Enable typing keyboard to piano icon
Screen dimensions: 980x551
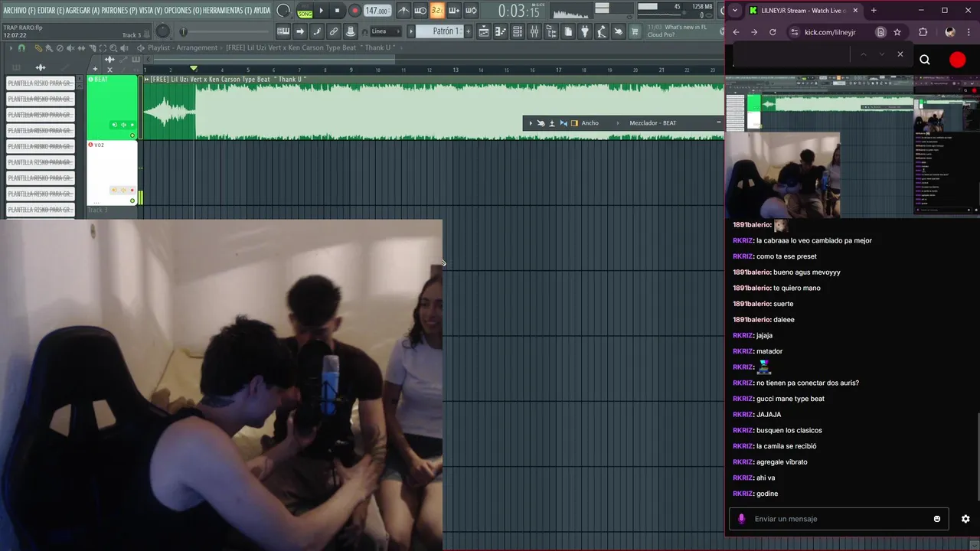click(283, 31)
